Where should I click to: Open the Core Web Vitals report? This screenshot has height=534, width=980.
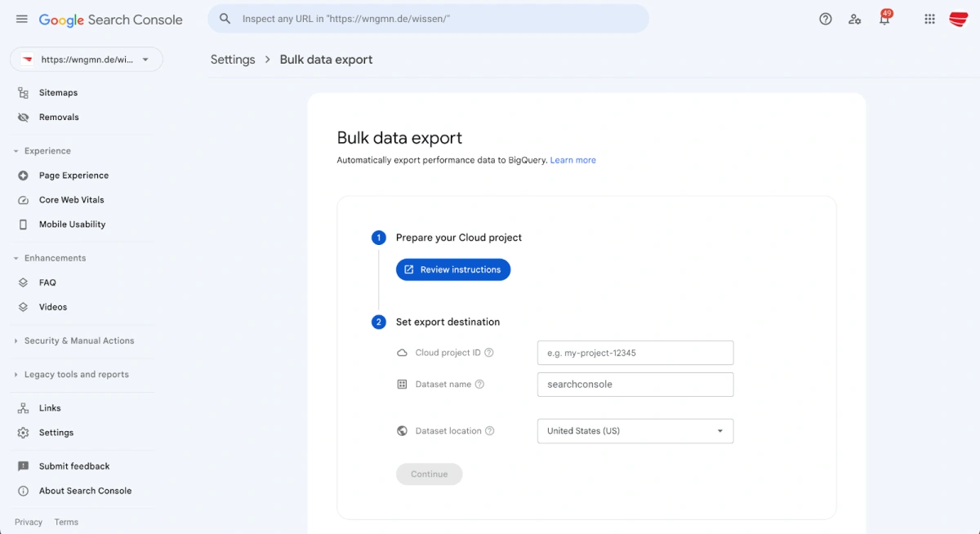click(x=71, y=199)
